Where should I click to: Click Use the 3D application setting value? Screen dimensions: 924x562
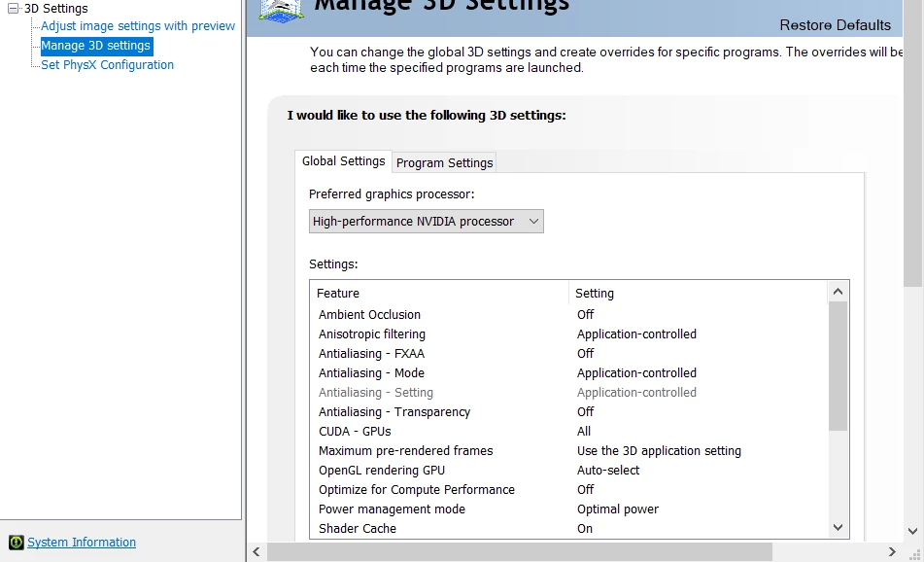pyautogui.click(x=659, y=450)
